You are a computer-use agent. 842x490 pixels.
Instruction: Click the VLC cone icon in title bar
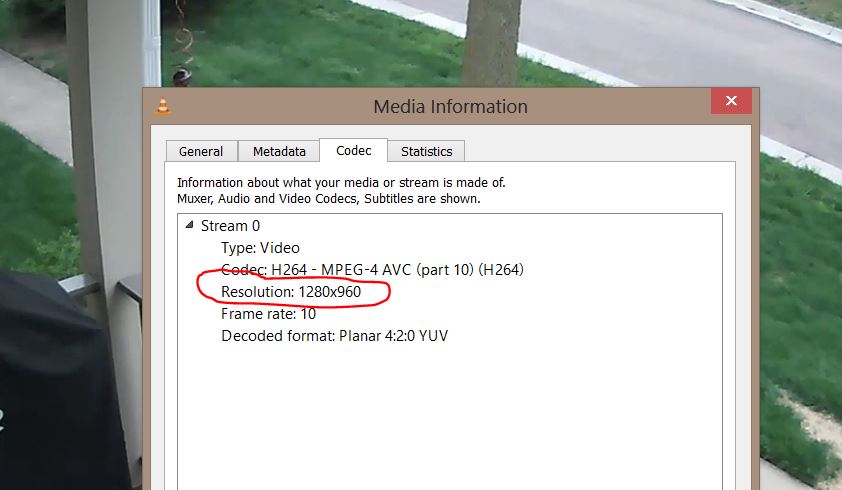163,106
